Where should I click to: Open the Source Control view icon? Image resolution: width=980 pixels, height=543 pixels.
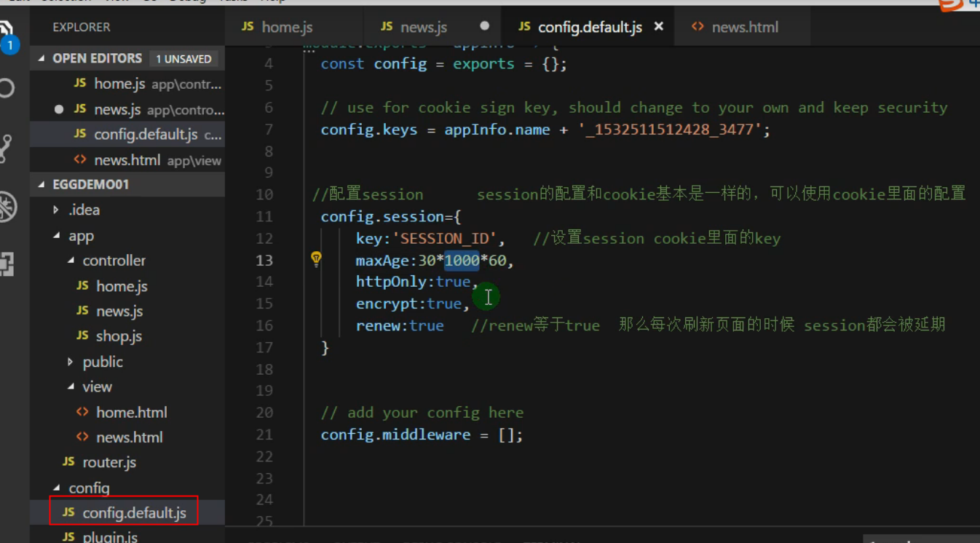click(6, 148)
